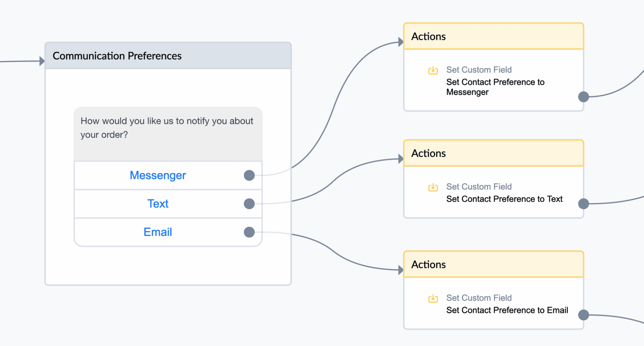This screenshot has height=346, width=644.
Task: Click output connector of Text preference action
Action: click(x=584, y=204)
